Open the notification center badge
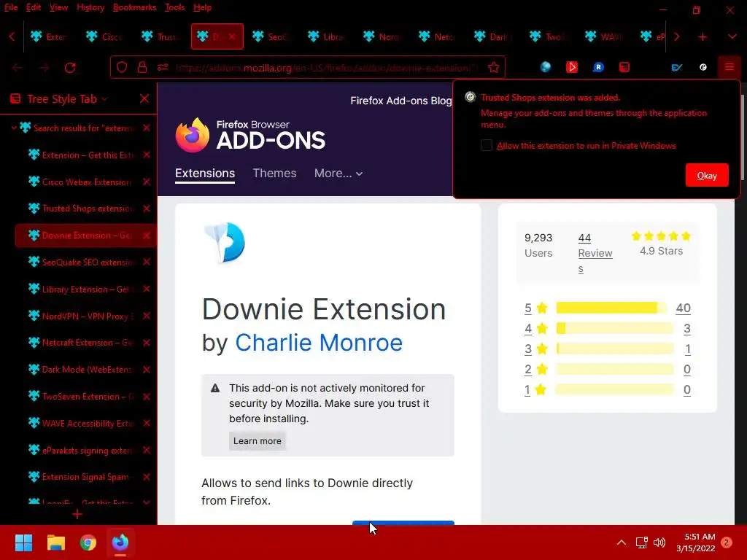The height and width of the screenshot is (560, 747). (x=727, y=542)
